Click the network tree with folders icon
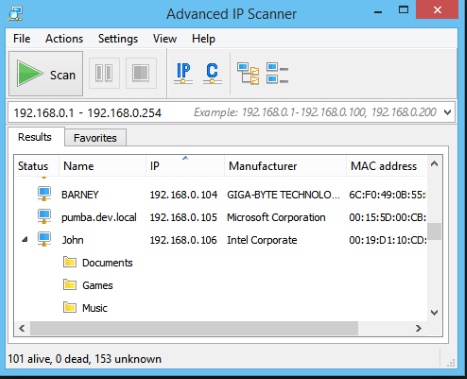 pyautogui.click(x=248, y=73)
